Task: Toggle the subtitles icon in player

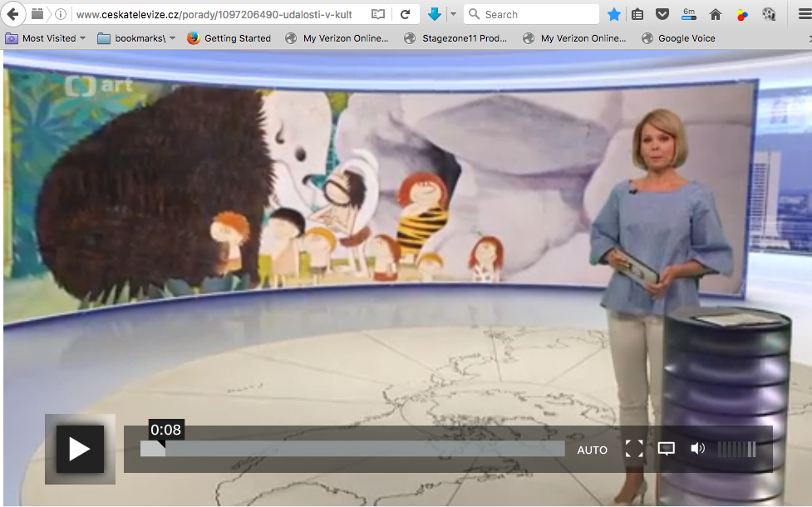Action: click(x=666, y=449)
